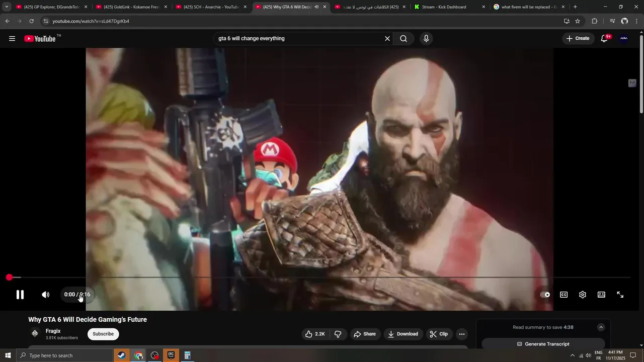Close the GoldLink - Kokamoe tab
Image resolution: width=644 pixels, height=362 pixels.
point(166,7)
